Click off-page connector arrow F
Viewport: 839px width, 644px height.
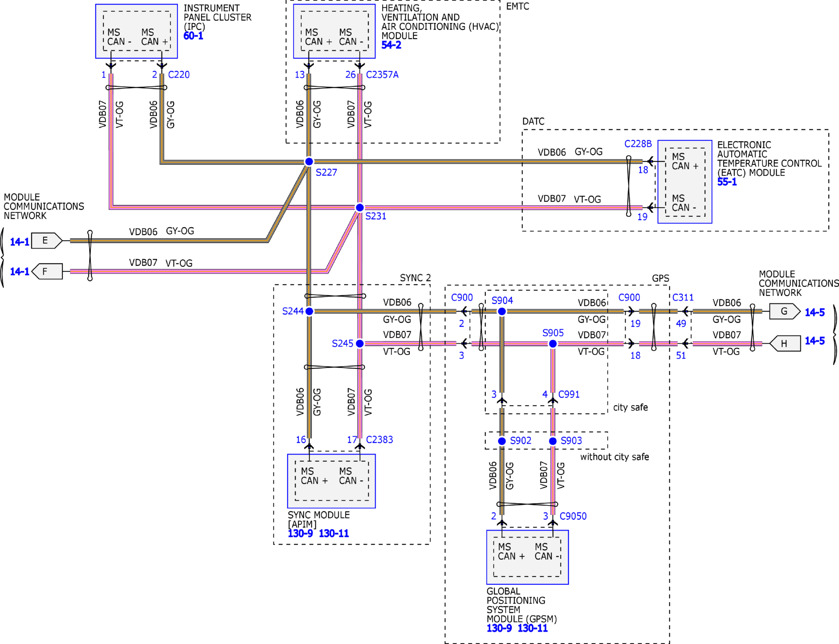(47, 271)
